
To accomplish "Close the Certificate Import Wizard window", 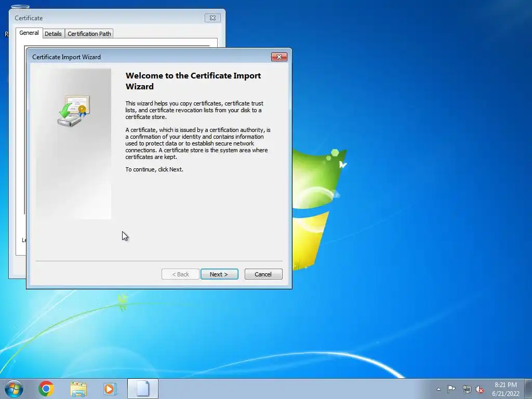I will pos(279,57).
